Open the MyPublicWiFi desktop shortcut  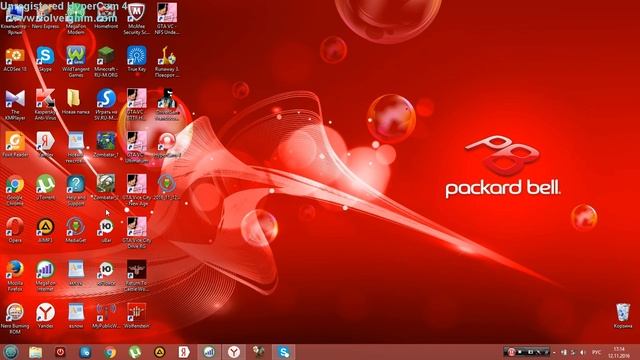pyautogui.click(x=106, y=316)
